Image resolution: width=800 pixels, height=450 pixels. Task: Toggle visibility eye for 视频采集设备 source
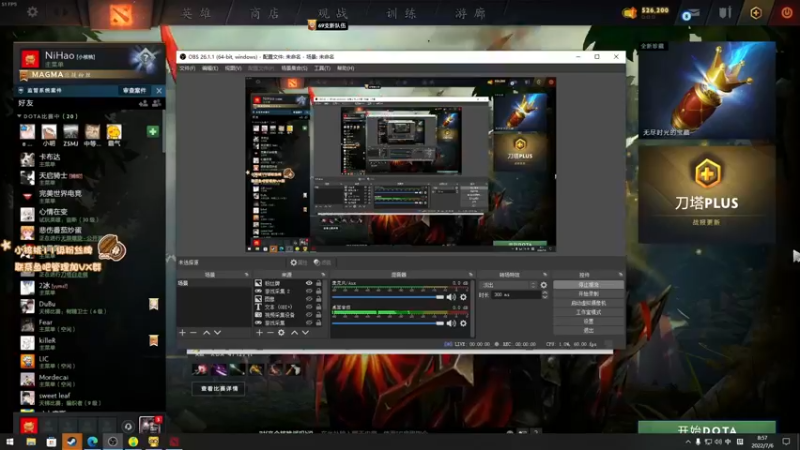(309, 315)
